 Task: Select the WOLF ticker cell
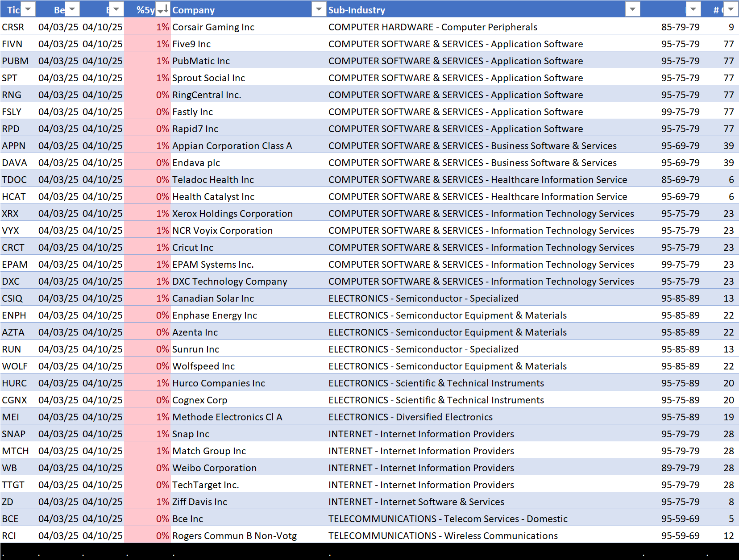[18, 366]
